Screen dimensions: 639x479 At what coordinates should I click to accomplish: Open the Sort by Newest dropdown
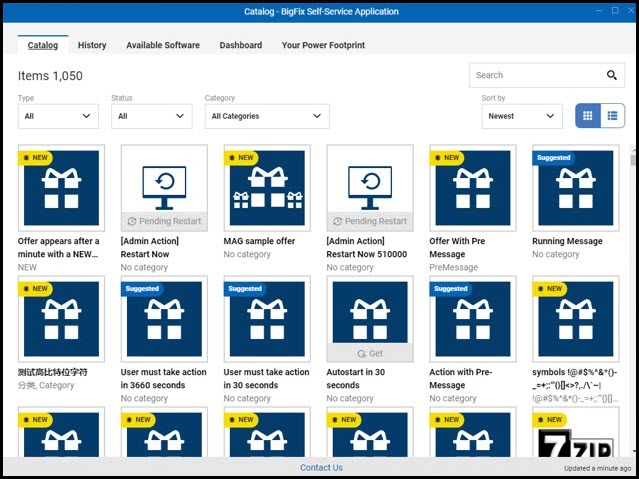pyautogui.click(x=522, y=116)
